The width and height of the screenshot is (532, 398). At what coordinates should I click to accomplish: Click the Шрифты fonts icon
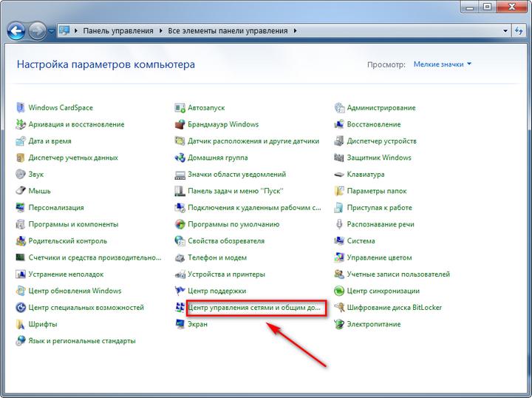click(x=21, y=324)
